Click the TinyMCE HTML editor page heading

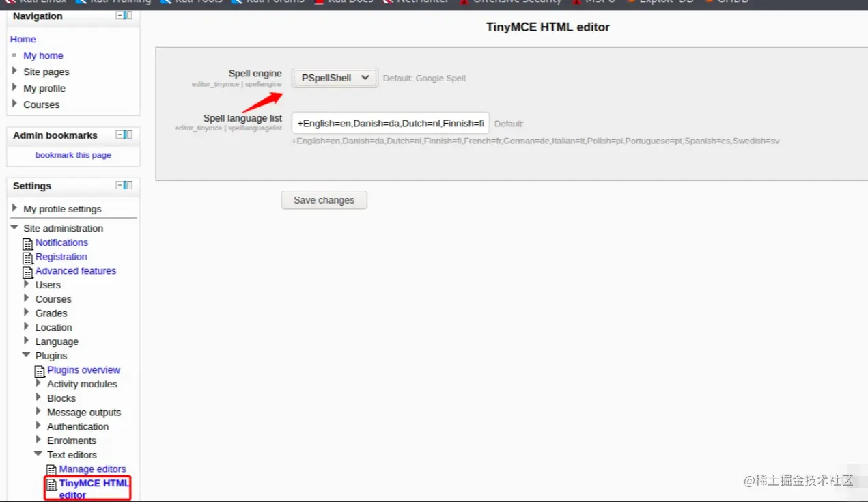[548, 27]
